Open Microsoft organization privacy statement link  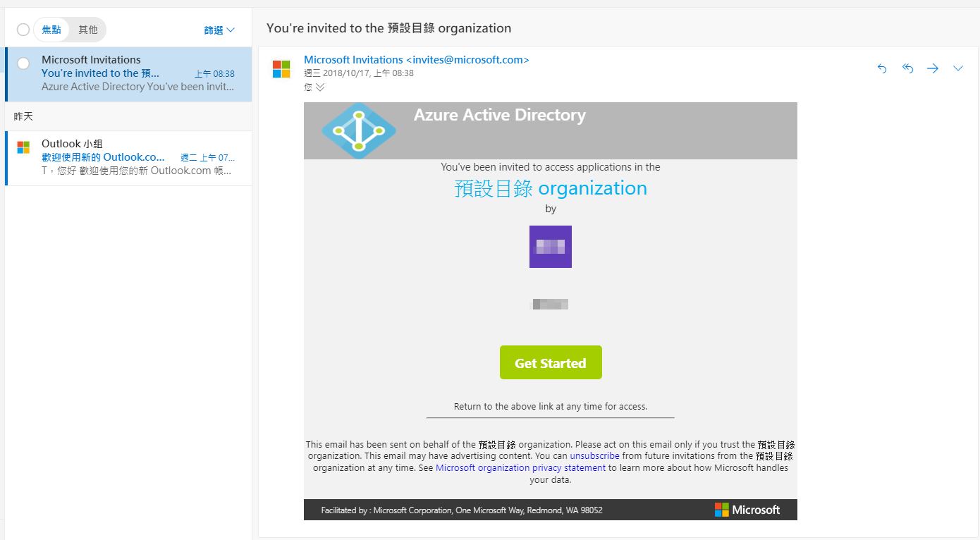521,467
